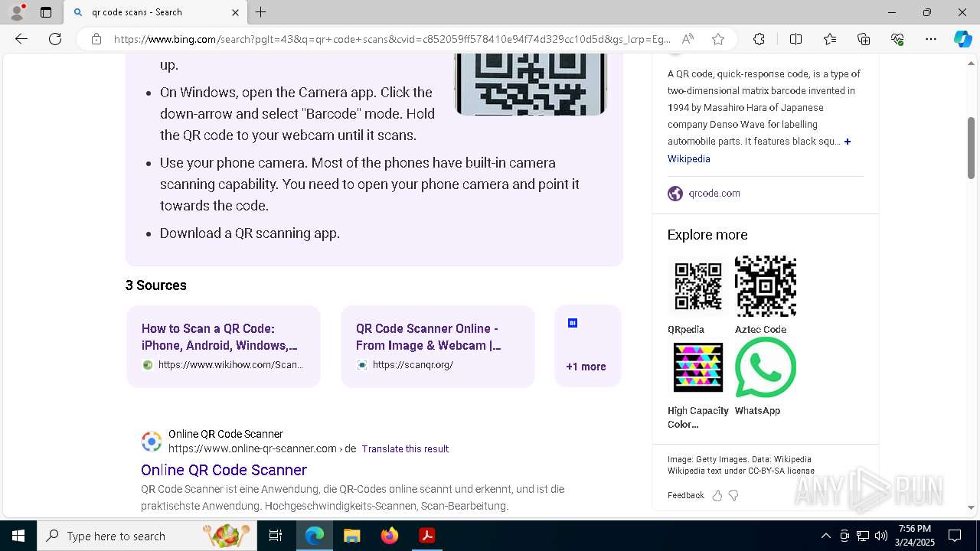Open QRpedia thumbnail
This screenshot has height=551, width=980.
tap(697, 286)
